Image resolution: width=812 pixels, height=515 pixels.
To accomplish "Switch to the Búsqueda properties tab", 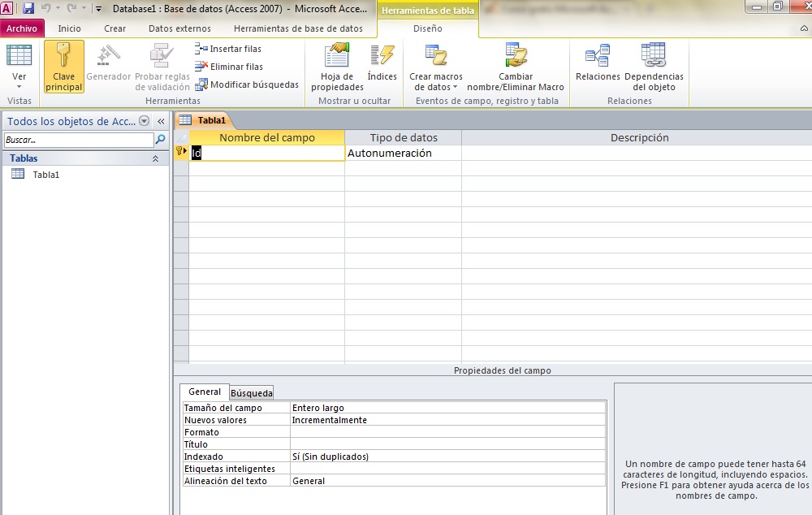I will tap(251, 393).
